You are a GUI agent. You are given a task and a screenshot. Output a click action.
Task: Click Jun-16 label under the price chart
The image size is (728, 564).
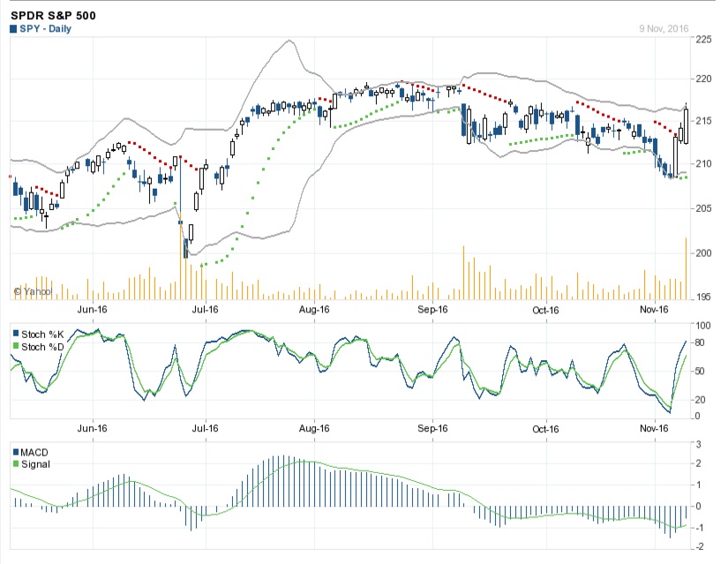pyautogui.click(x=92, y=310)
